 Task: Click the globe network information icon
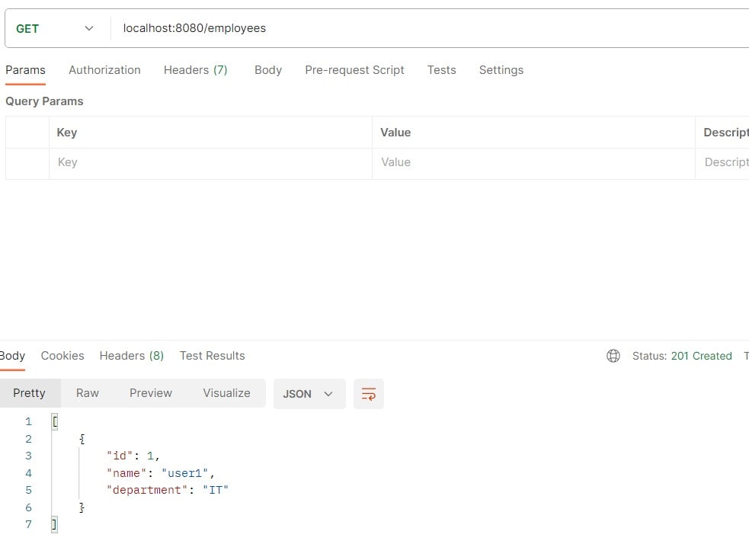tap(613, 356)
